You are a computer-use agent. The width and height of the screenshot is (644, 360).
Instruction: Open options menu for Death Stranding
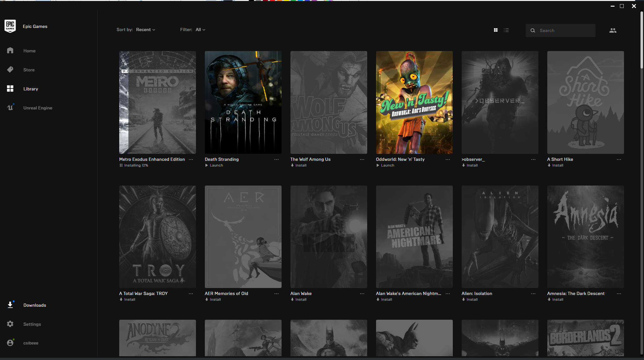point(276,160)
